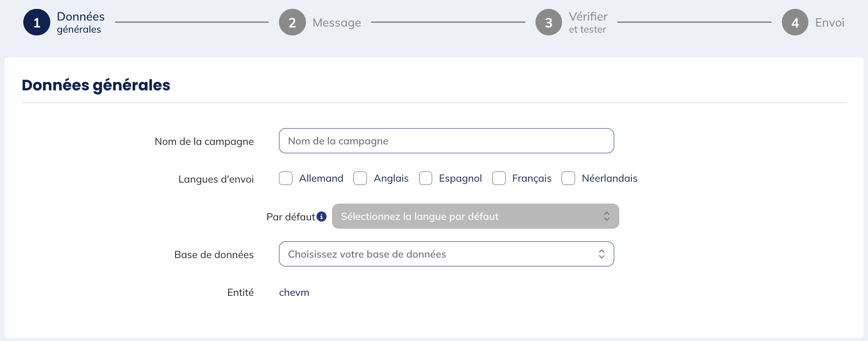Click the Nom de la campagne input field
The image size is (868, 341).
tap(446, 141)
